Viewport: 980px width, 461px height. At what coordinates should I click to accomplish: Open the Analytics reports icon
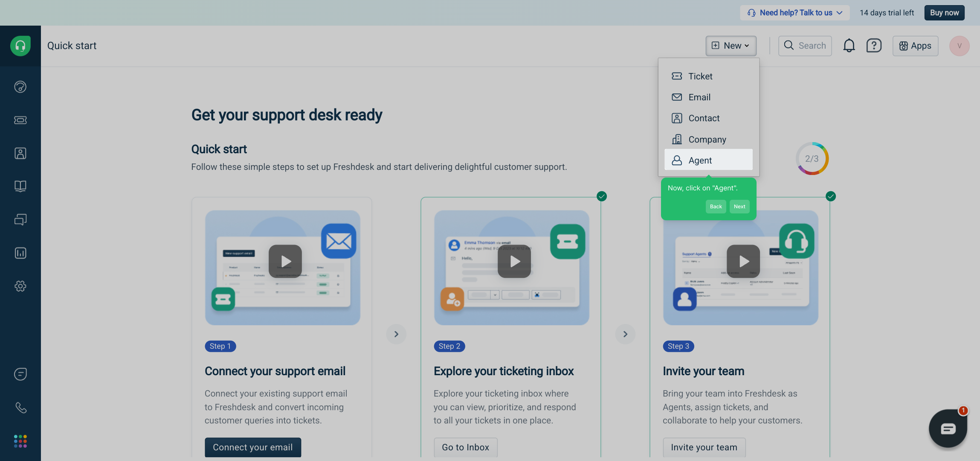(x=20, y=253)
